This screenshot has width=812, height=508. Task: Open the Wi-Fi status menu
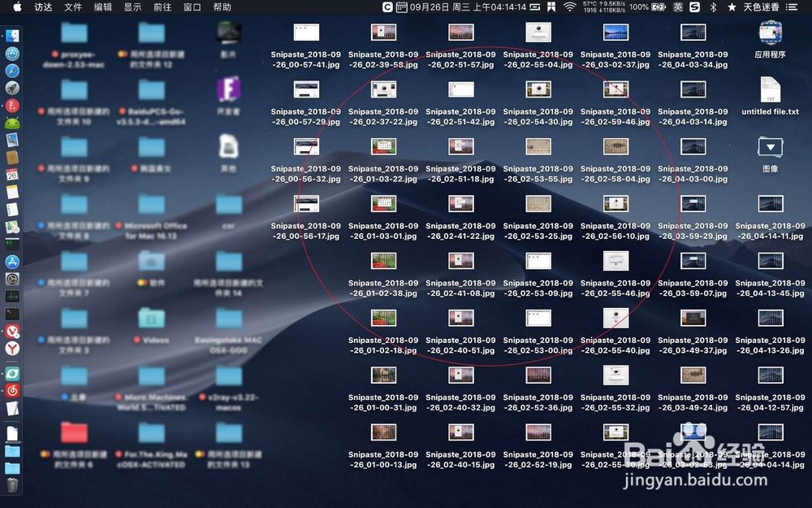point(571,7)
